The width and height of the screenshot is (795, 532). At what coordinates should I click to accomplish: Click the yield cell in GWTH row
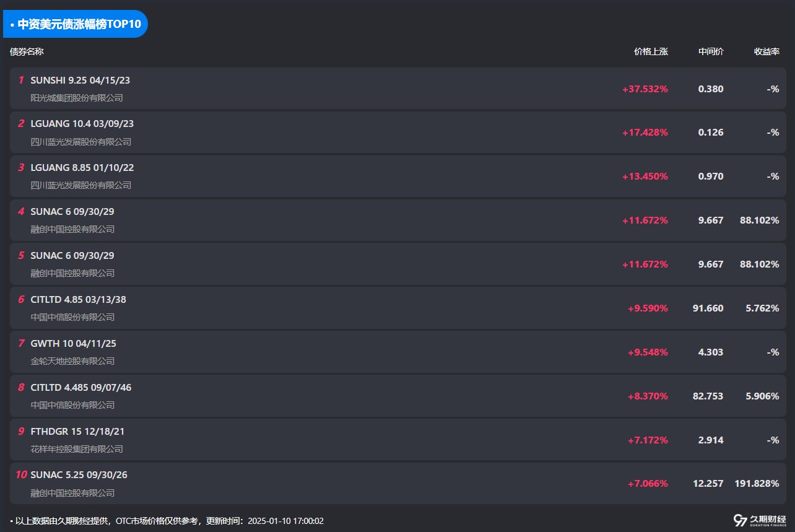click(x=773, y=352)
